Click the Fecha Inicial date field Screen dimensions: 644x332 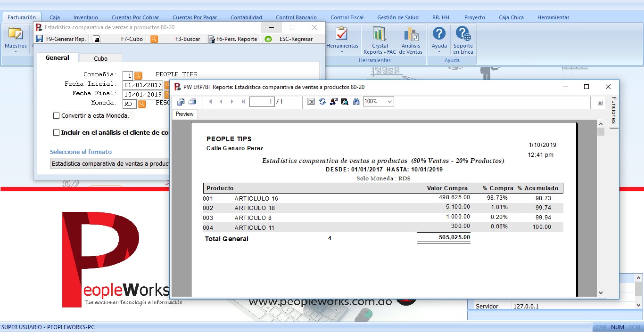pyautogui.click(x=143, y=85)
